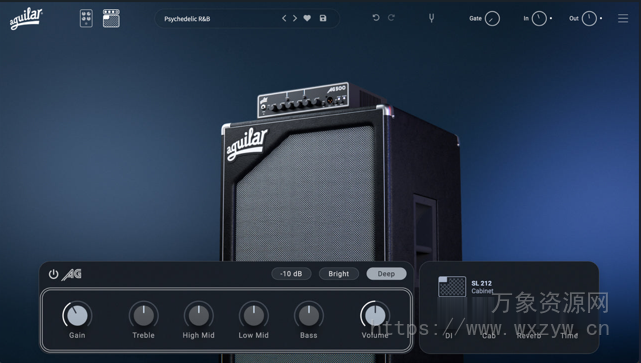The image size is (641, 363).
Task: Go to the next preset
Action: click(295, 18)
